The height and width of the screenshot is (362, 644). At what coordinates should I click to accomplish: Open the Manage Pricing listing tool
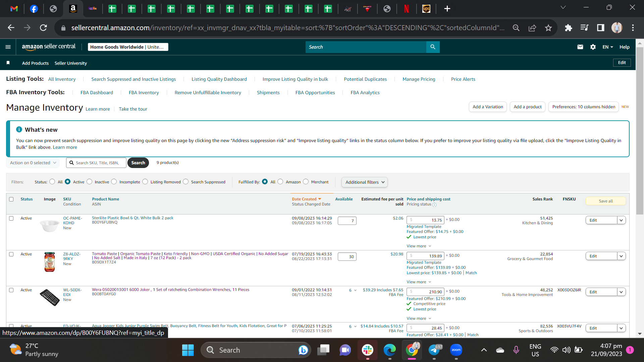pos(419,79)
